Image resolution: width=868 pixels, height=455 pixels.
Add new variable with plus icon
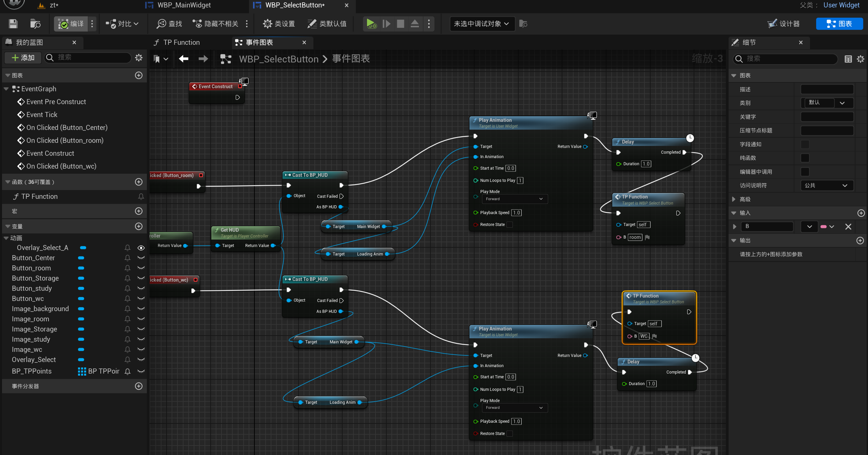coord(139,226)
